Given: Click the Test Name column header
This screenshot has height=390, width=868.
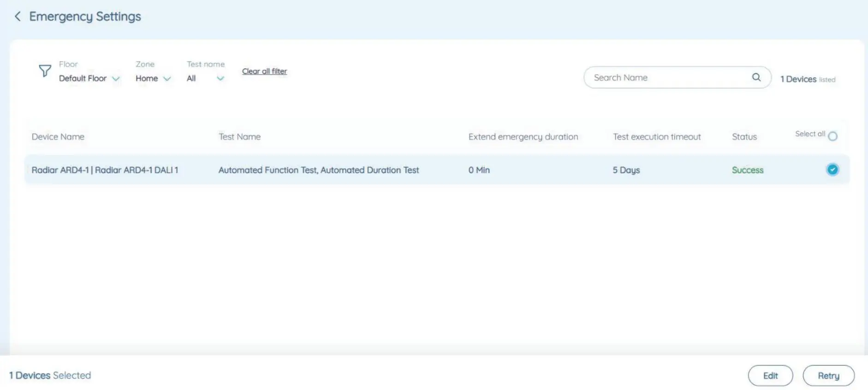Looking at the screenshot, I should tap(239, 137).
